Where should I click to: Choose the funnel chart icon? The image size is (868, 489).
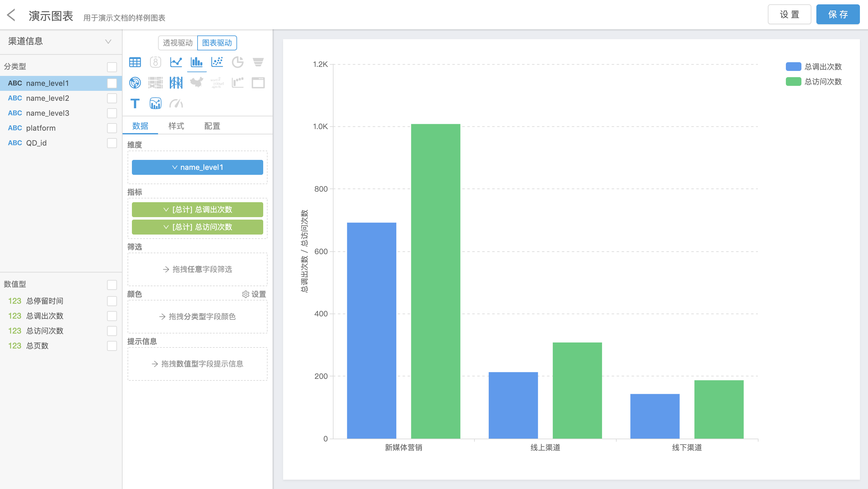pos(258,62)
